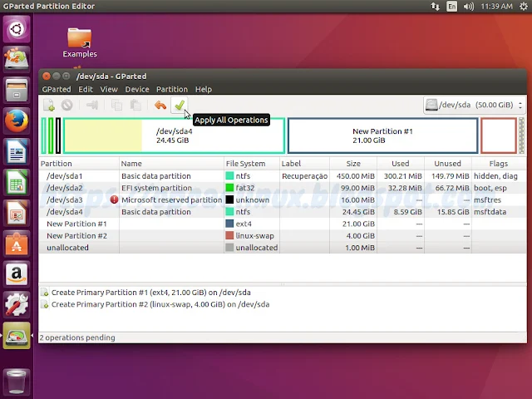Click the ntfs color swatch for /dev/sda1

pos(229,175)
